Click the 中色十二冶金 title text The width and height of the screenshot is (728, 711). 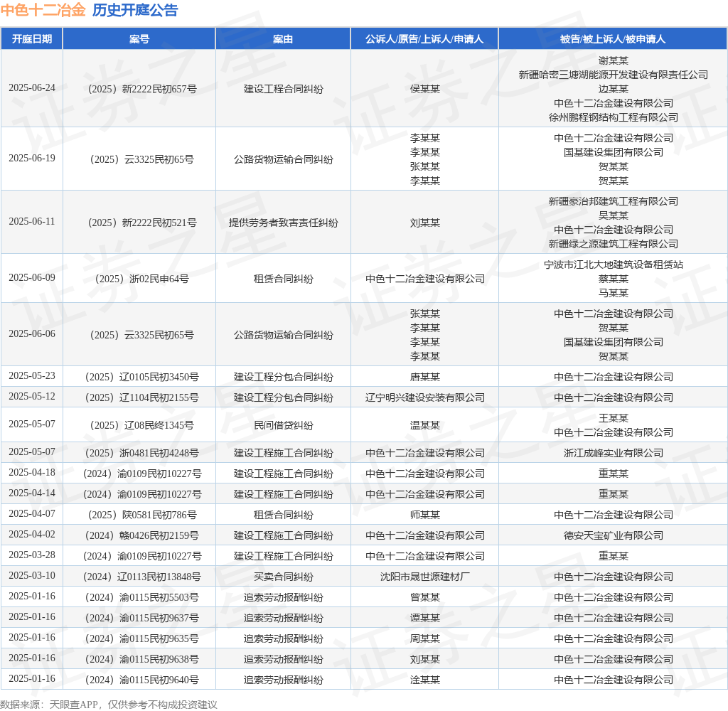click(x=43, y=10)
